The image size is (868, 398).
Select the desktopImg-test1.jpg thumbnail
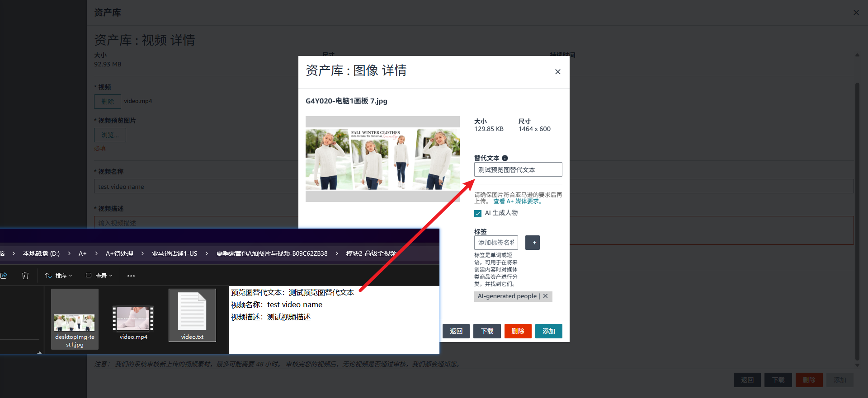(75, 319)
